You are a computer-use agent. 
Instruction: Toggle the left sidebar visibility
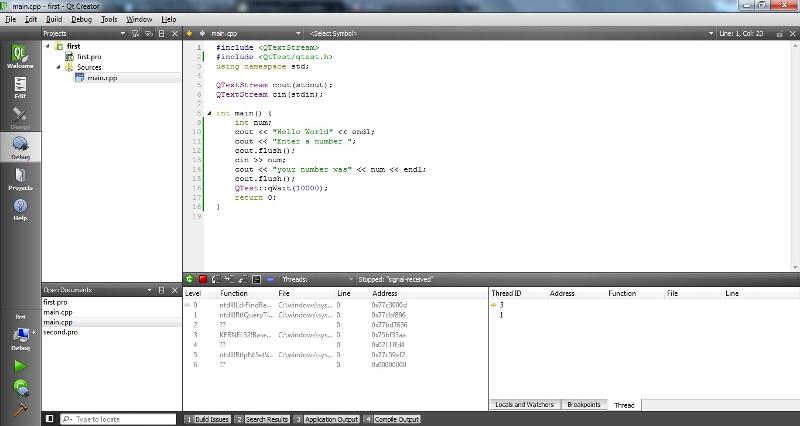[49, 419]
